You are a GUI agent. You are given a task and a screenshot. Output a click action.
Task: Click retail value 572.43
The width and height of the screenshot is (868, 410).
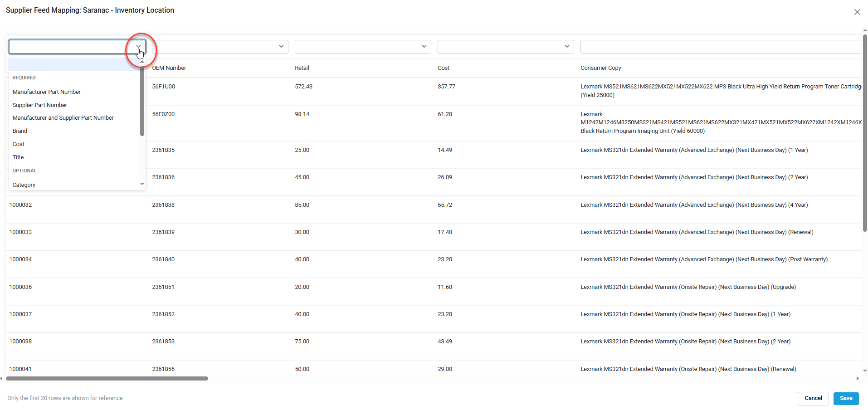click(303, 87)
